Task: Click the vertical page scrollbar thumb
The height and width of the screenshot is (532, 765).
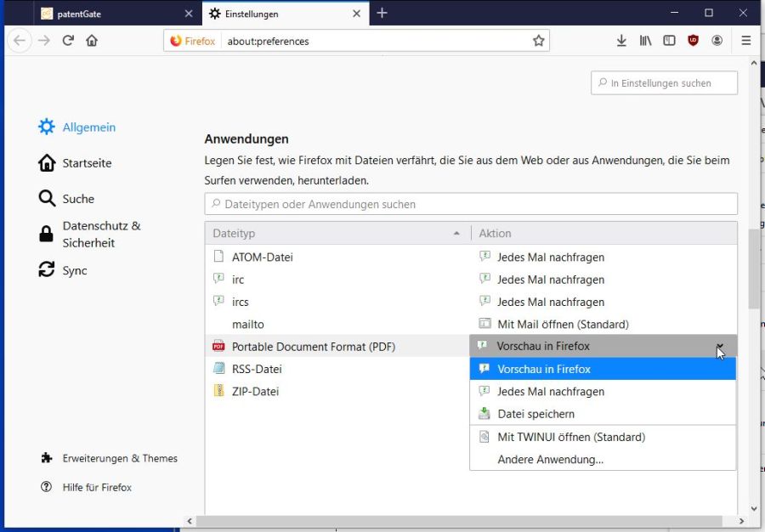Action: coord(754,269)
